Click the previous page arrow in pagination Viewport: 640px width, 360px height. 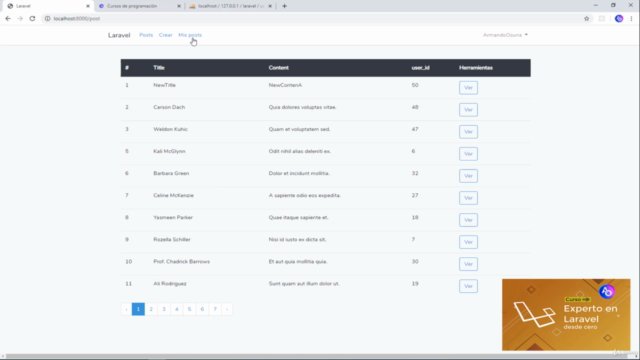coord(127,309)
